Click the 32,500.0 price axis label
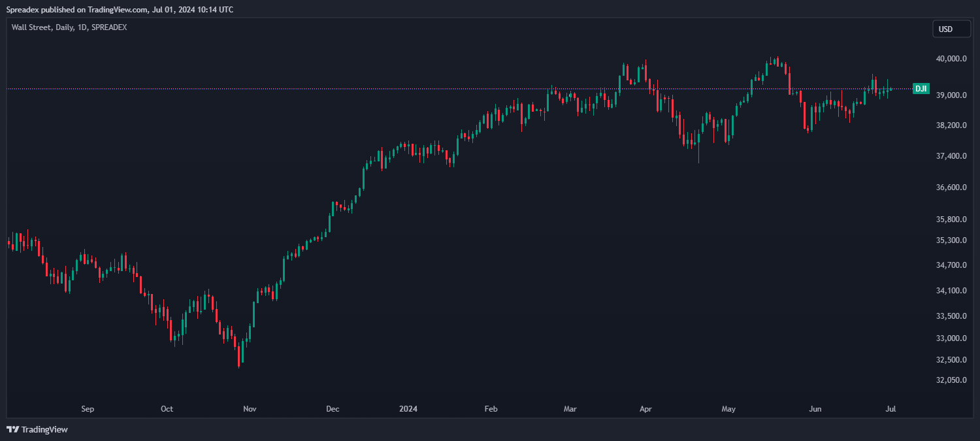 (x=951, y=360)
